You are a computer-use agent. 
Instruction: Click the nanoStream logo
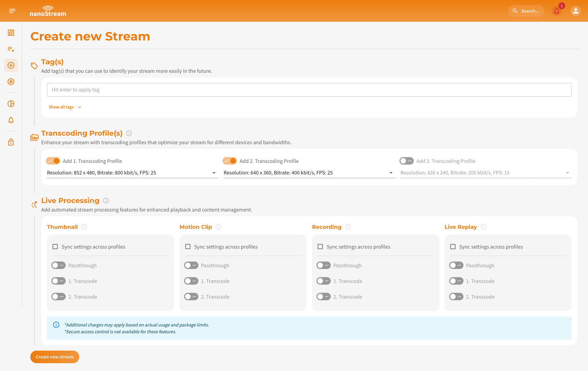[48, 11]
